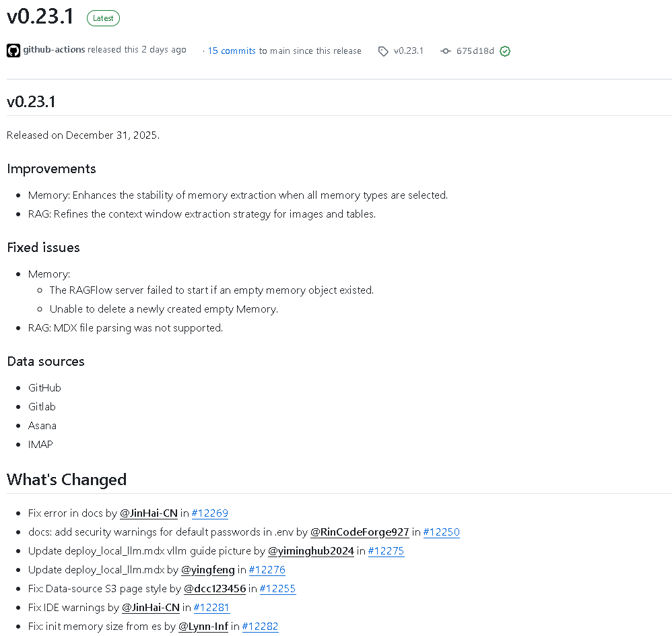The width and height of the screenshot is (672, 636).
Task: Open the github-actions author link
Action: (54, 50)
